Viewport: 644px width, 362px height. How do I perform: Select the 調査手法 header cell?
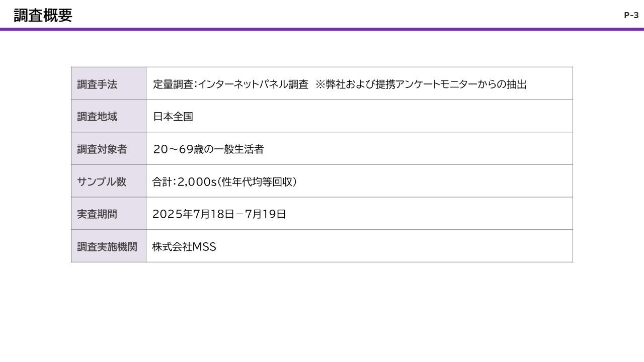pos(97,84)
